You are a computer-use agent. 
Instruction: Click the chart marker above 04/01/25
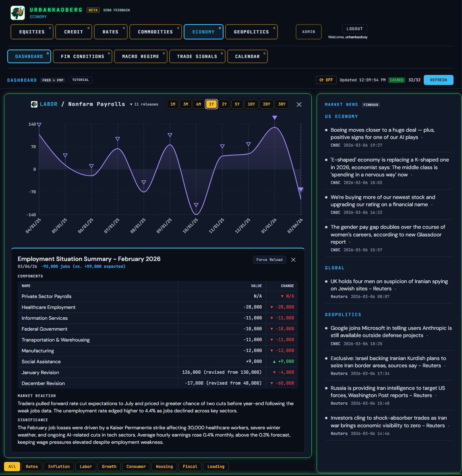pos(39,125)
